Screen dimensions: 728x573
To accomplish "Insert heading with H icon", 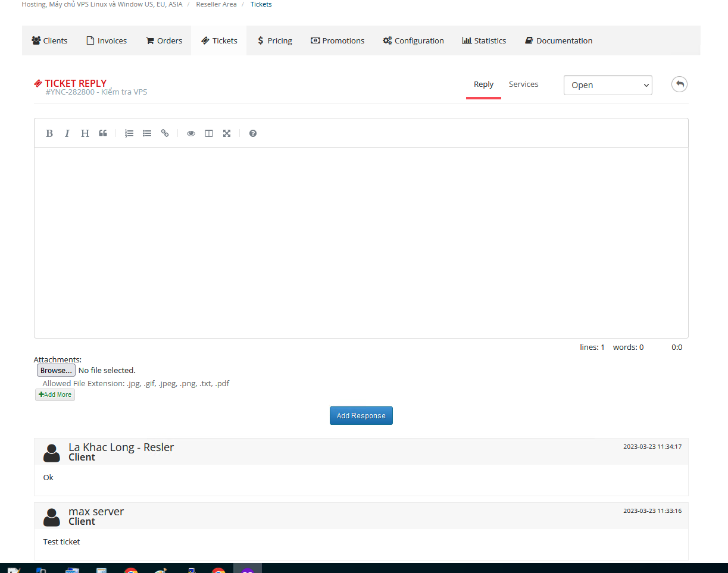I will 85,133.
